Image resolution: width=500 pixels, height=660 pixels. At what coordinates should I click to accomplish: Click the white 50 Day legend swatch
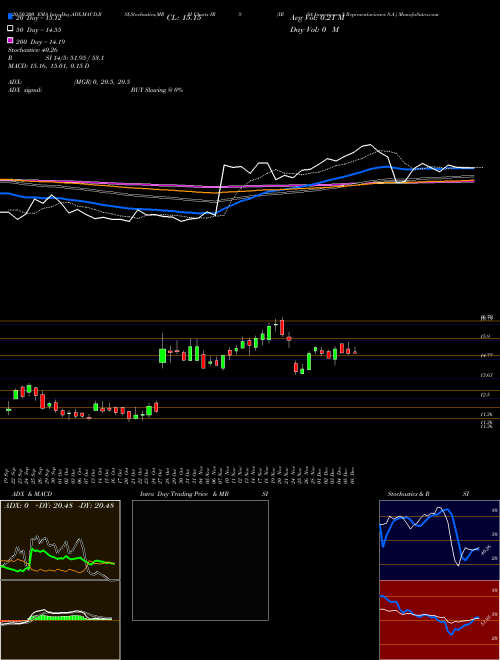pyautogui.click(x=11, y=29)
